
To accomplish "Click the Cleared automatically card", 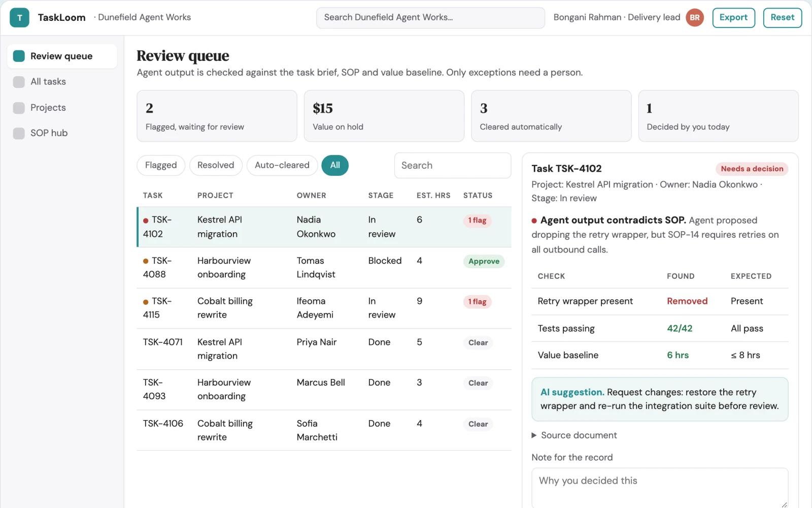I will (551, 116).
